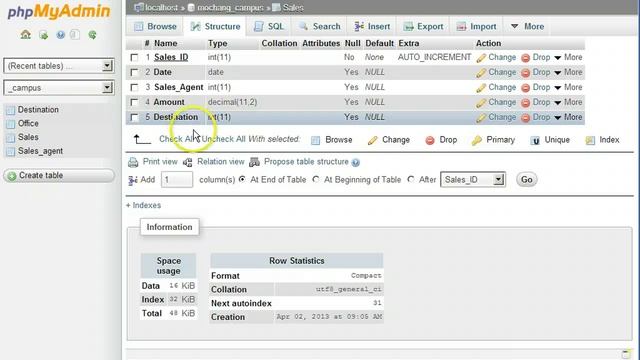Image resolution: width=640 pixels, height=360 pixels.
Task: Expand the + Indexes section
Action: (x=143, y=205)
